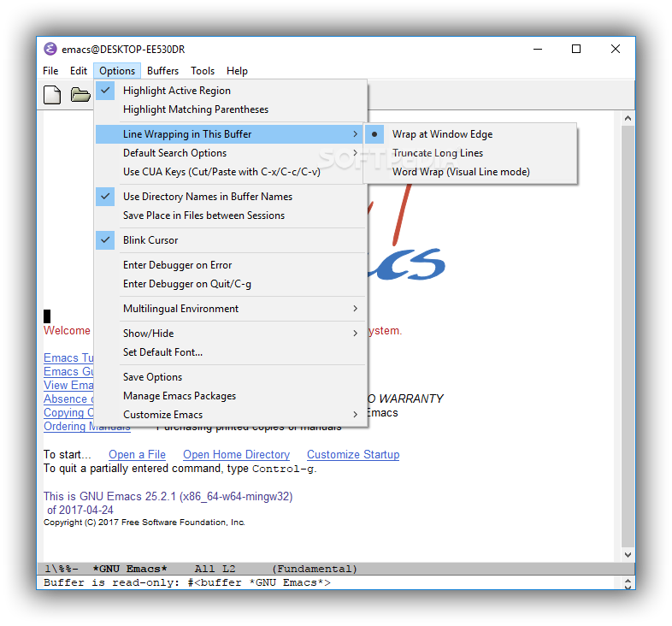Open the Help menu
The image size is (672, 626).
click(x=237, y=71)
